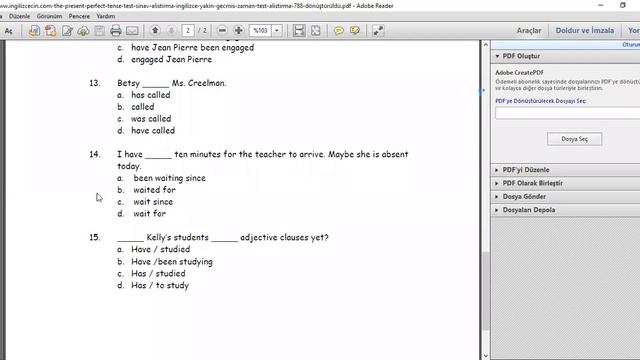Click answer 'Has / studied' in question 15
640x360 pixels.
[158, 273]
